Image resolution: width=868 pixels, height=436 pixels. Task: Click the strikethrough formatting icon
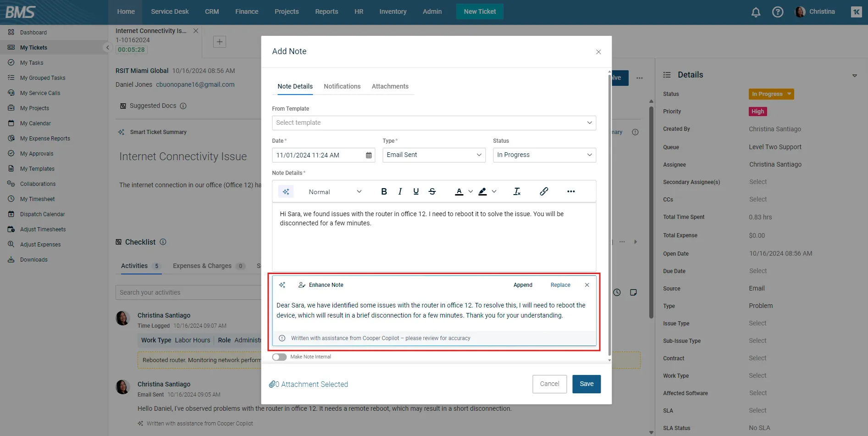coord(432,191)
